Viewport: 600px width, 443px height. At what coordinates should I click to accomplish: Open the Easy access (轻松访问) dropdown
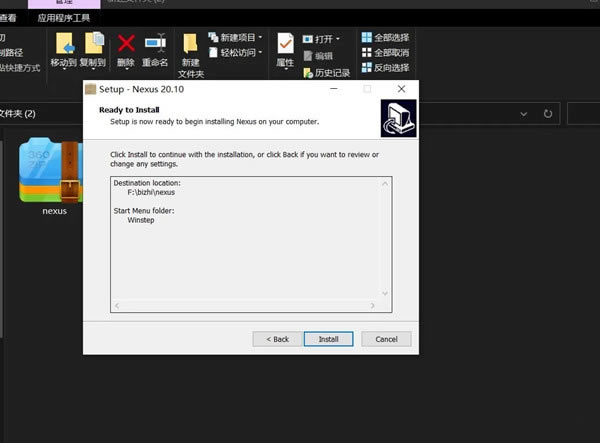(x=235, y=52)
